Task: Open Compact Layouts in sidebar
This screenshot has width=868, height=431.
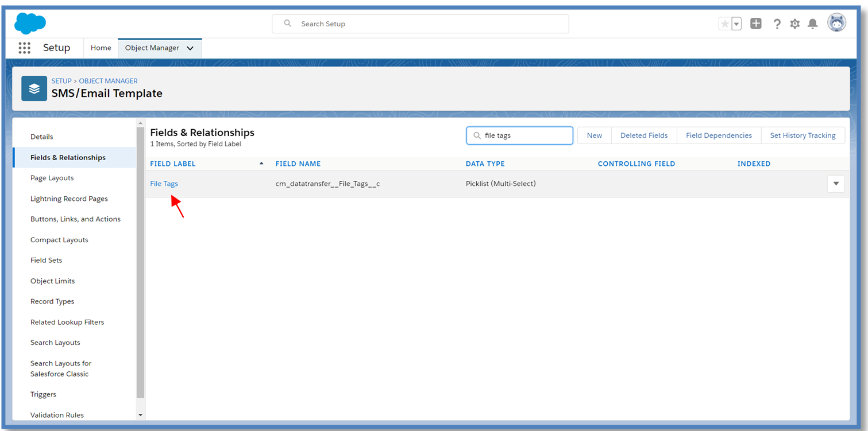Action: click(x=59, y=240)
